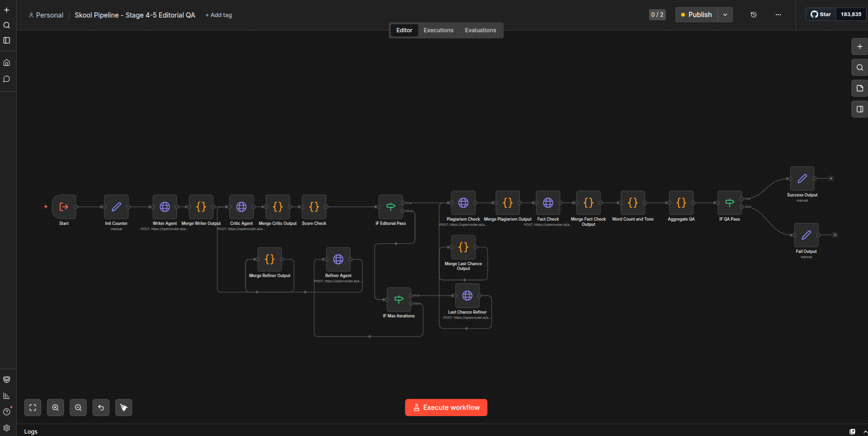Click the 0/2 progress indicator

pos(657,15)
